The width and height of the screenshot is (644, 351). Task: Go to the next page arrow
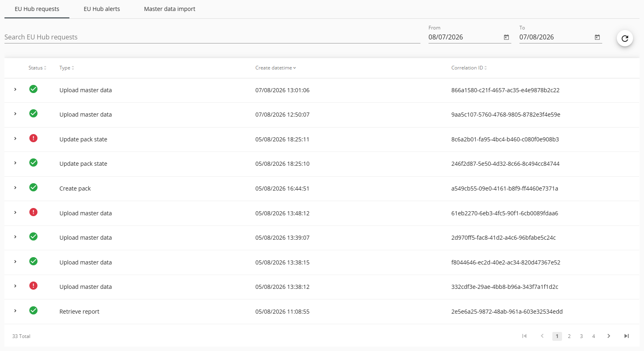608,336
